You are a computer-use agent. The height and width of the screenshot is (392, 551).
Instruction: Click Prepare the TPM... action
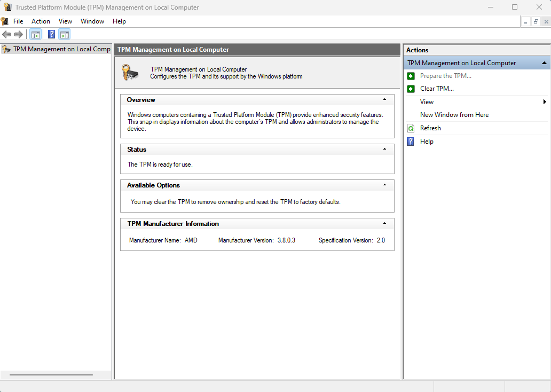pyautogui.click(x=446, y=76)
